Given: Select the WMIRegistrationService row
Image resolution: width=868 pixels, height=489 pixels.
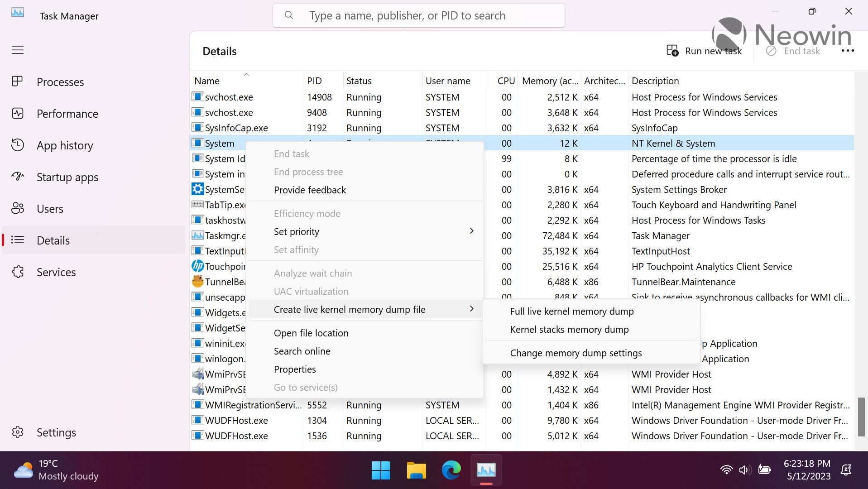Looking at the screenshot, I should (522, 405).
